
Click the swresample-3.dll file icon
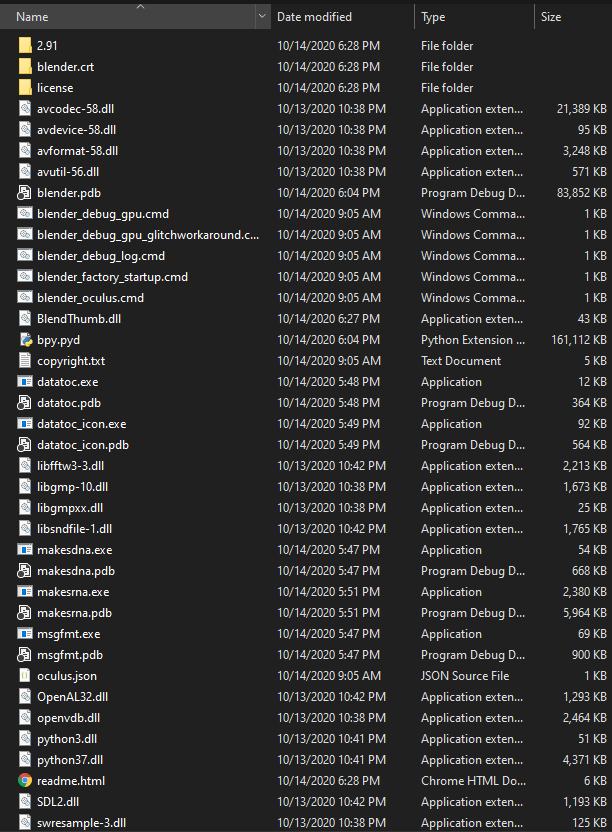pos(25,823)
